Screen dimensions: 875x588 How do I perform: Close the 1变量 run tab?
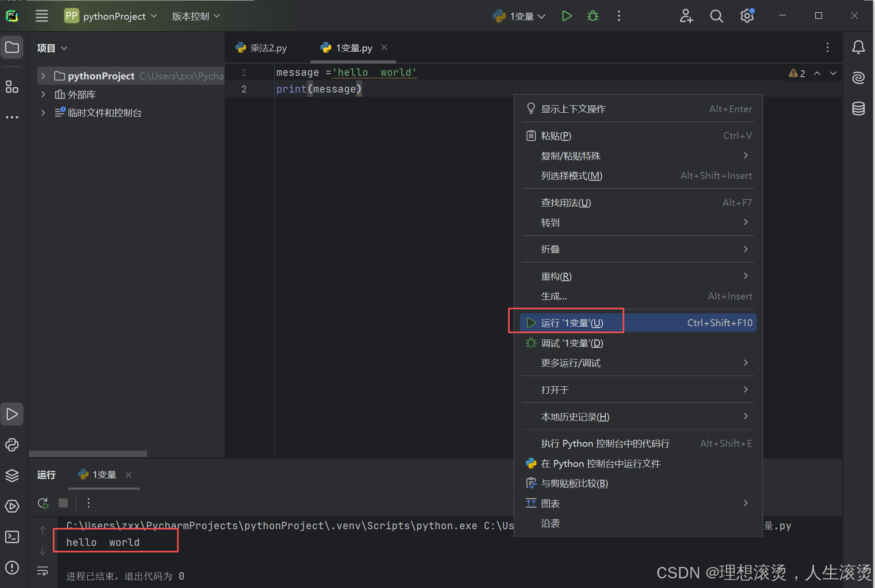pos(129,475)
